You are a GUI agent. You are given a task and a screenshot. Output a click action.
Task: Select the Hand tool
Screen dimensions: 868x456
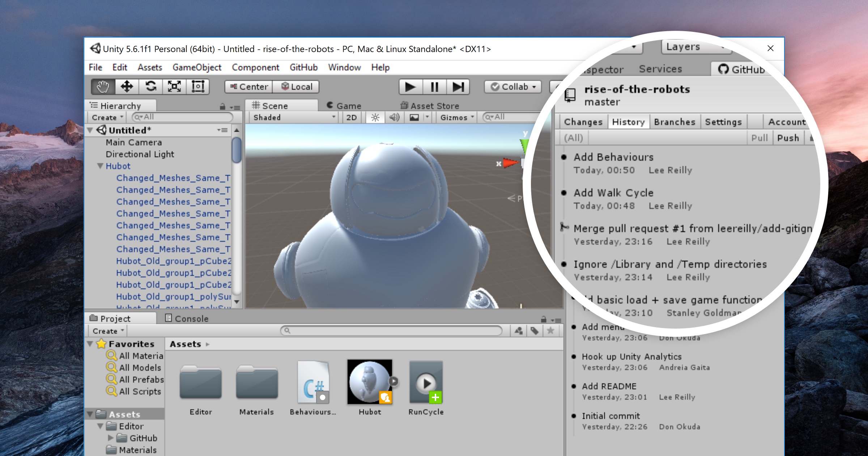point(103,87)
